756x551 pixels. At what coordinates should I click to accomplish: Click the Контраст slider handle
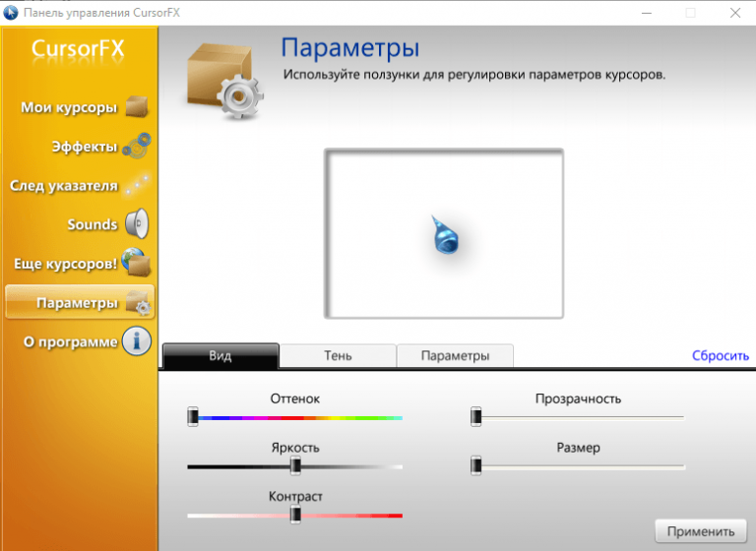(294, 514)
